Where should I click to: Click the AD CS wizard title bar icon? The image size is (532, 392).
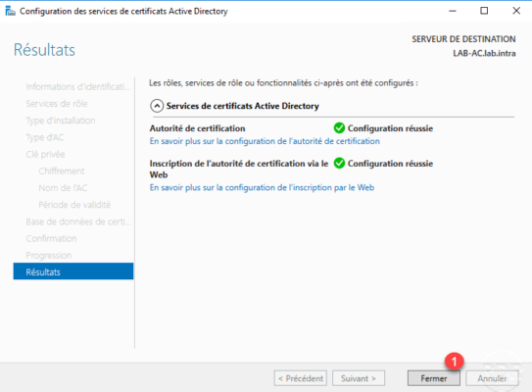coord(10,11)
